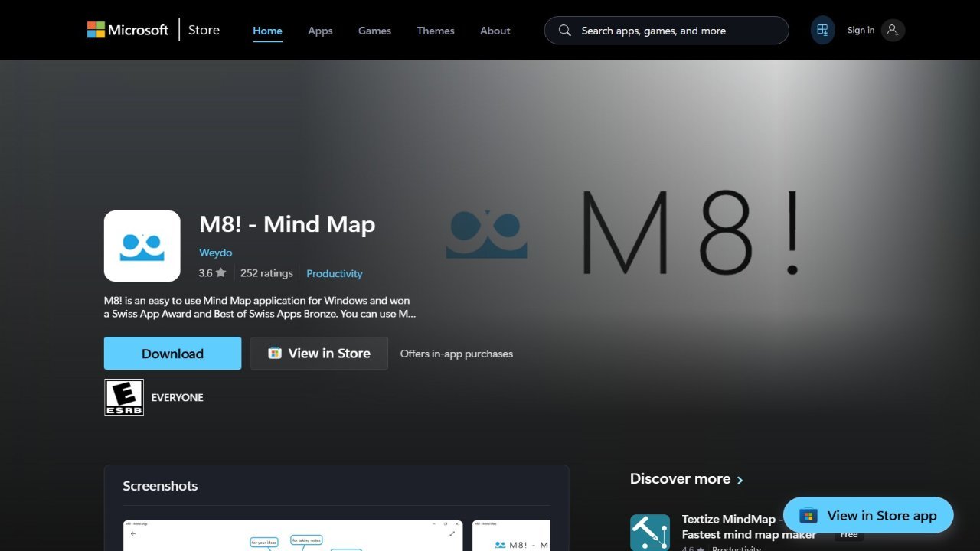Switch to the Games tab

coord(374,31)
